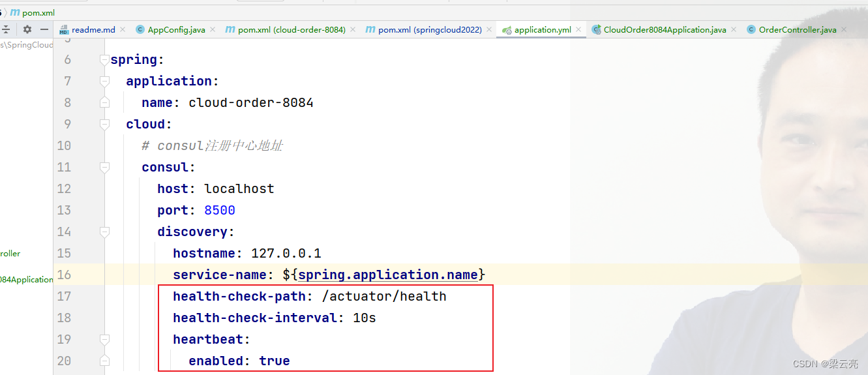The height and width of the screenshot is (375, 868).
Task: Click line number 13 in the gutter
Action: coord(64,211)
